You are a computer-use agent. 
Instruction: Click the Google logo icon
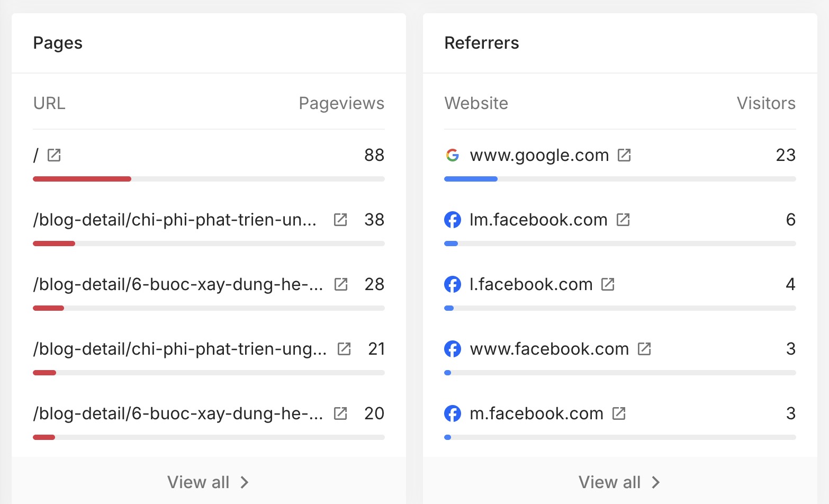pos(453,155)
